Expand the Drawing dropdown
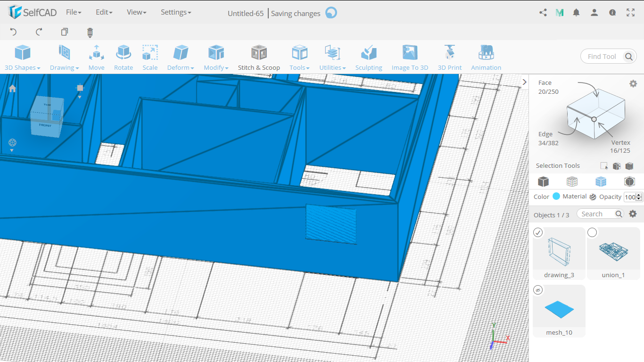The height and width of the screenshot is (362, 644). [x=65, y=58]
